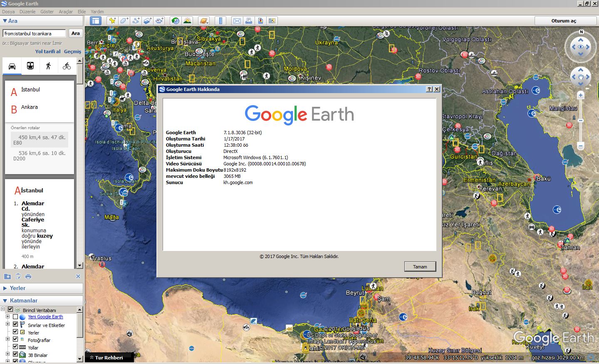
Task: Uncheck the Yollar layer checkbox
Action: point(15,347)
